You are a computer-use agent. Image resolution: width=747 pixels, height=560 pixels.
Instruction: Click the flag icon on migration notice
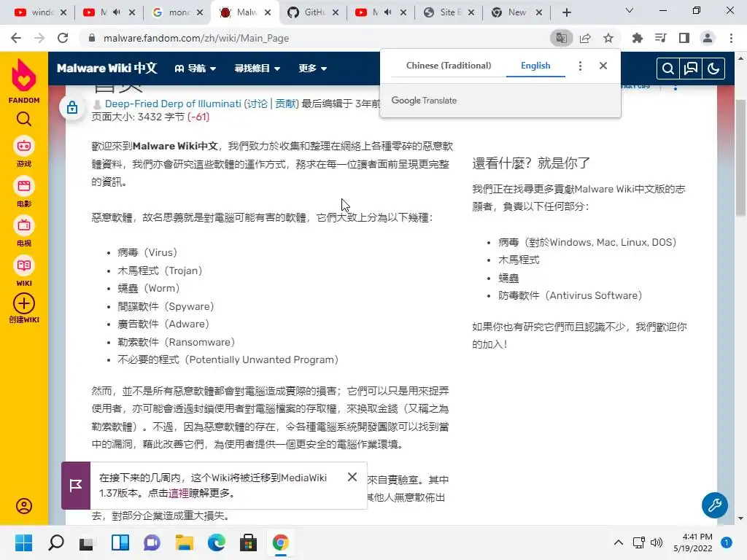coord(76,485)
